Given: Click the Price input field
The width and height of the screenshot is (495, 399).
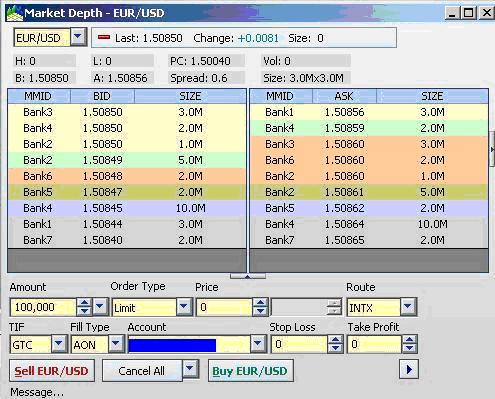Looking at the screenshot, I should click(224, 307).
